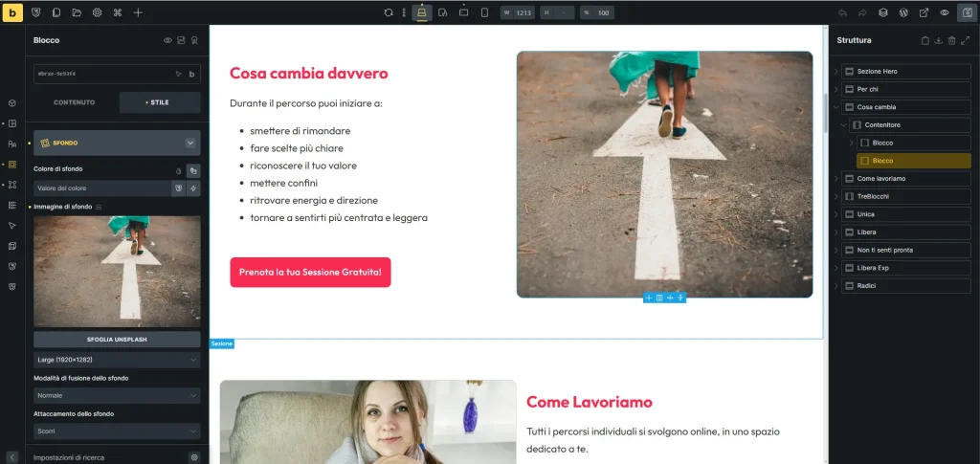Click the 'Come Lavoriamo' heading

pos(590,402)
